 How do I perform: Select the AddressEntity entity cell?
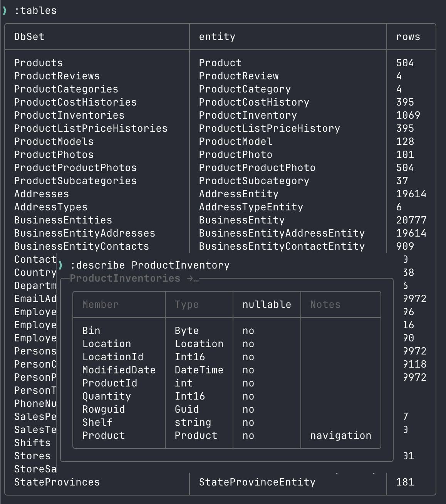tap(239, 194)
